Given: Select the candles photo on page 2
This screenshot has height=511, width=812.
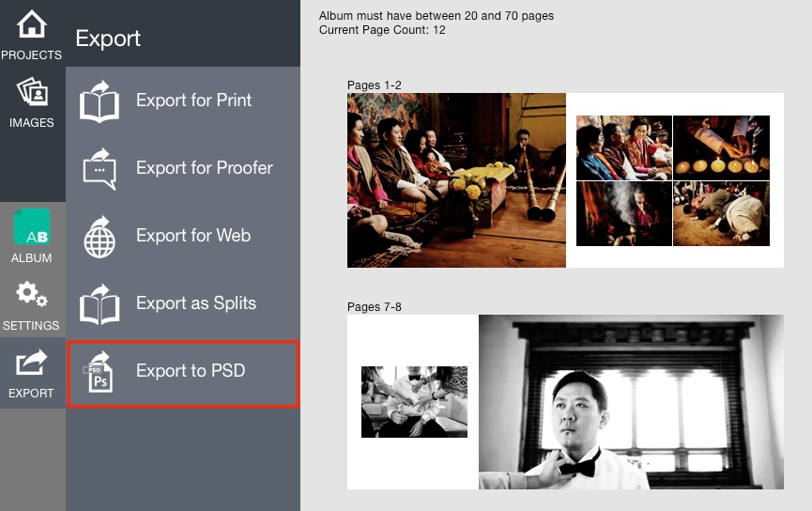Looking at the screenshot, I should pos(721,147).
